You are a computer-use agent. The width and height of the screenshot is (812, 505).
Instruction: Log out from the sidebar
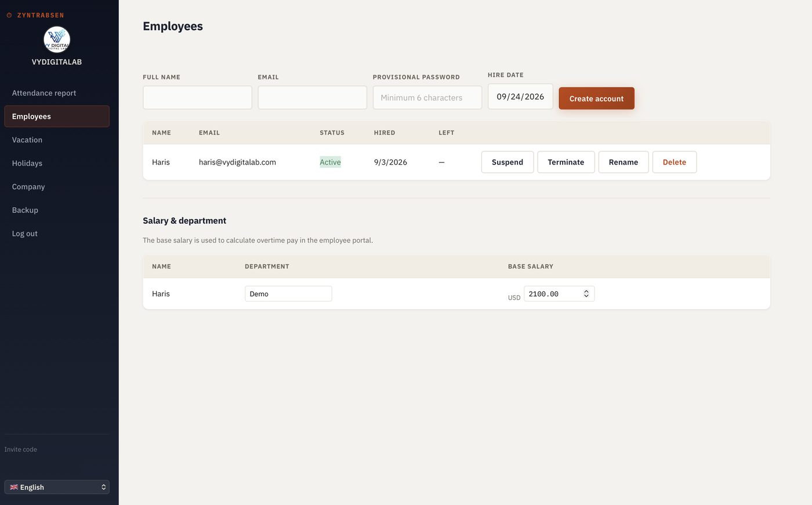pos(57,234)
